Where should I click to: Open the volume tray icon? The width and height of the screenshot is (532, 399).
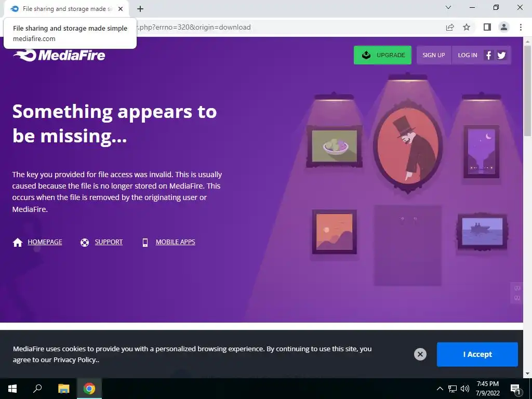(x=465, y=389)
